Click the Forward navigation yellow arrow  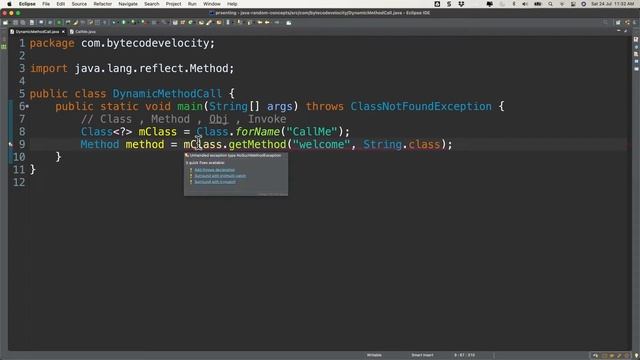click(x=267, y=22)
